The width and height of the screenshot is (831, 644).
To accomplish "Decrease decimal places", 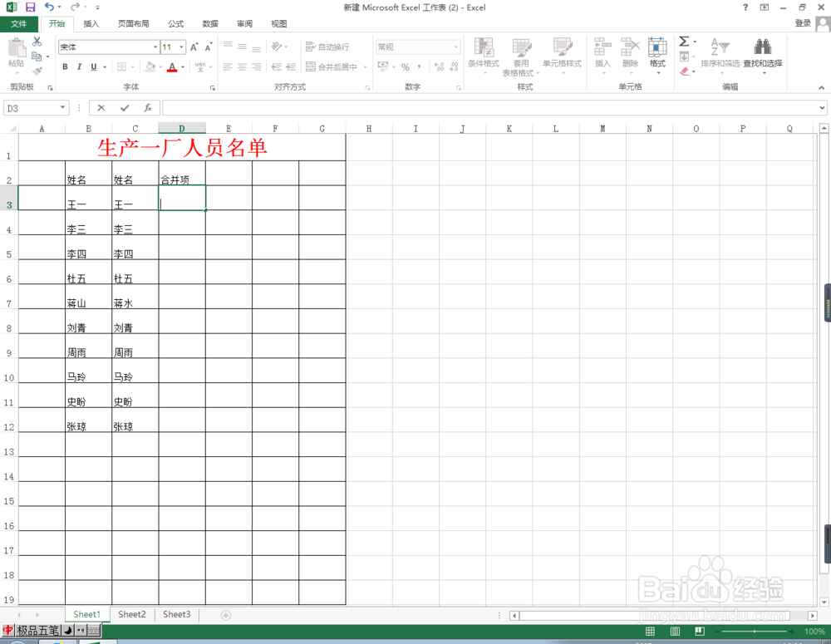I will (454, 66).
